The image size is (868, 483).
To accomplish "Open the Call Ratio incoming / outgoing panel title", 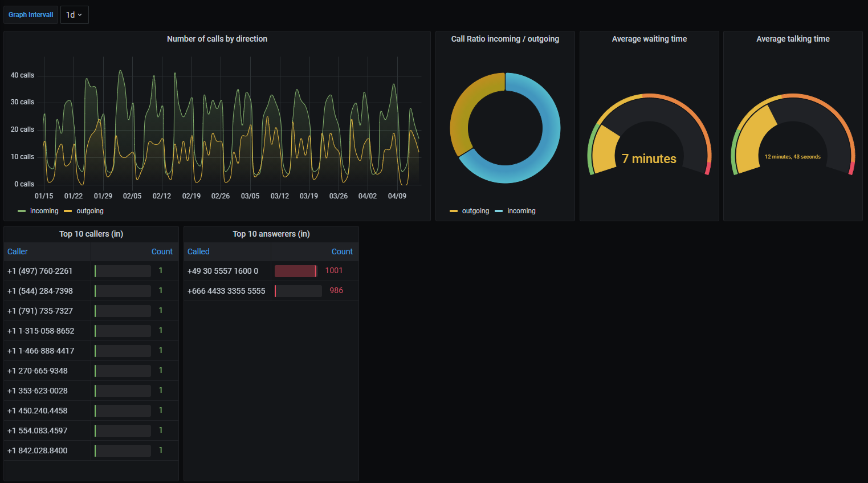I will [505, 39].
